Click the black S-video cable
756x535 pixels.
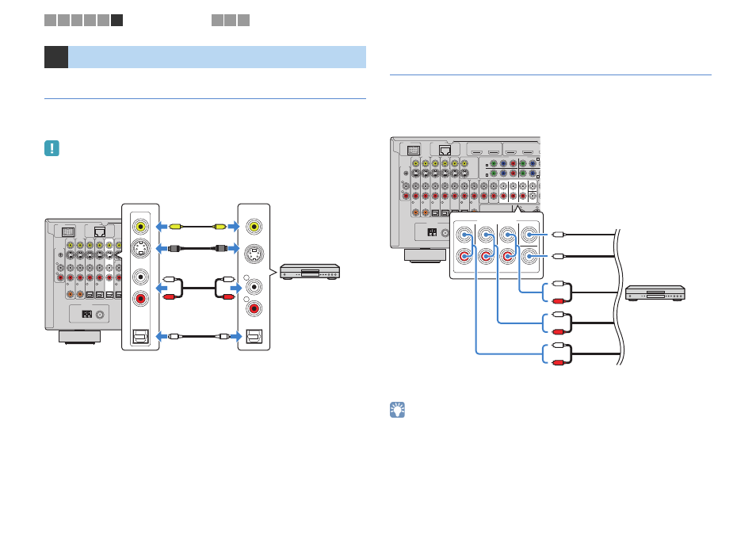197,248
